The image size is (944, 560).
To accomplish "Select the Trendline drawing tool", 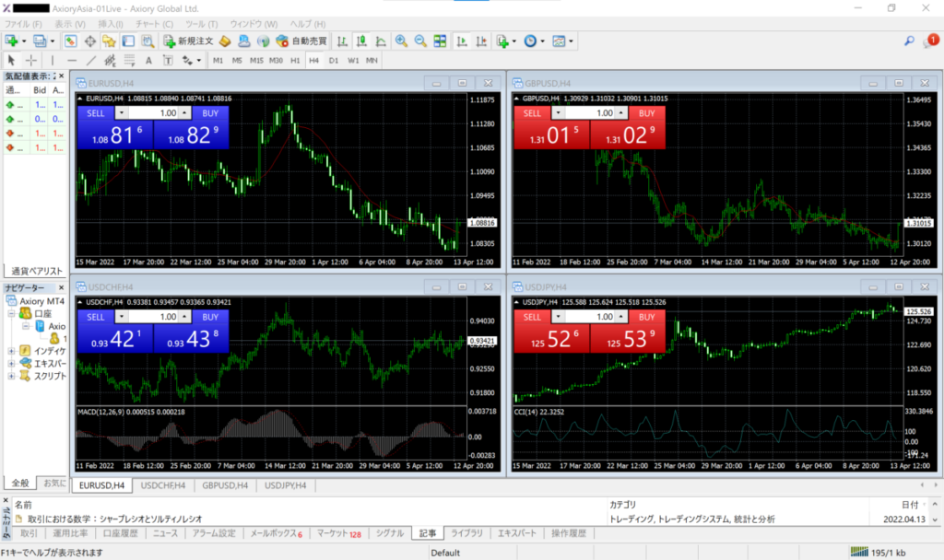I will coord(91,60).
